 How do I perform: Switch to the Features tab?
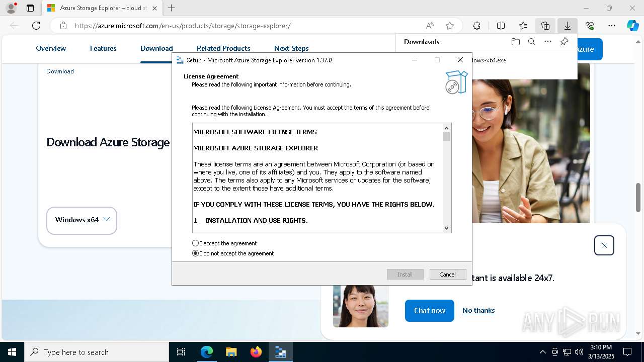pyautogui.click(x=103, y=48)
